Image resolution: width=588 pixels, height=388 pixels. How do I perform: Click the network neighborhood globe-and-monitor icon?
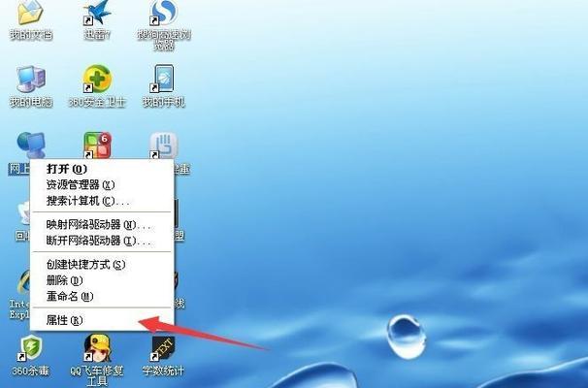(x=31, y=145)
